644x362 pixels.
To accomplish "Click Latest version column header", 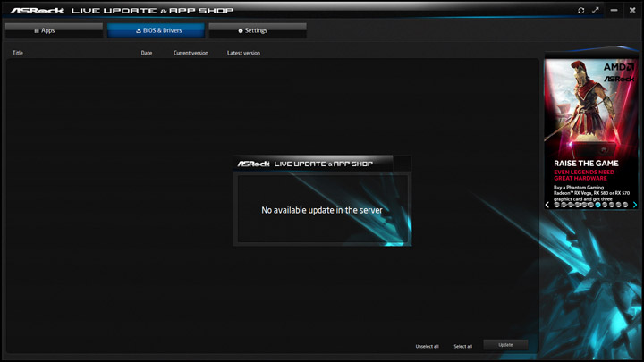I will point(243,53).
